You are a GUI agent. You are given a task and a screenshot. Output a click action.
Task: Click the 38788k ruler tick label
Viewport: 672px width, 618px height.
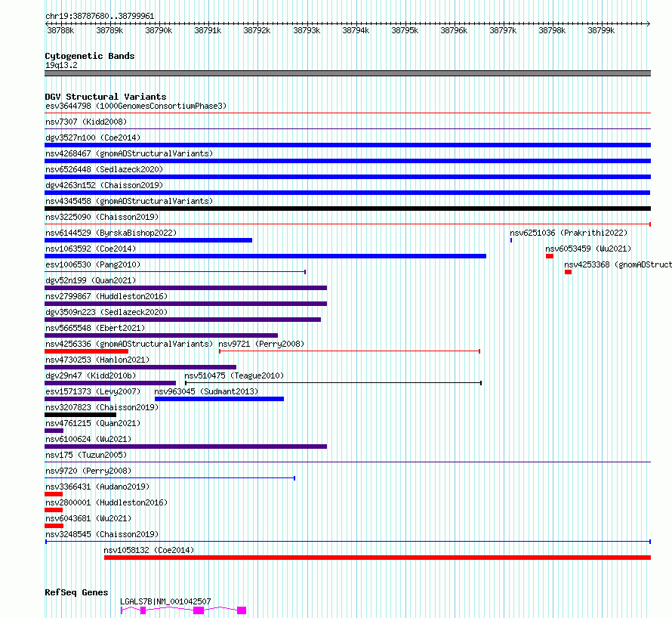point(60,30)
